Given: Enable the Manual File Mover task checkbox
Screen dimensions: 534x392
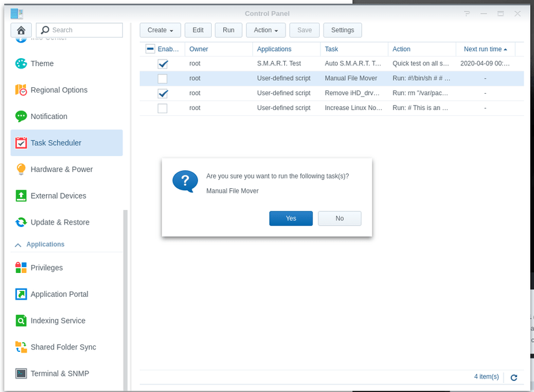Looking at the screenshot, I should point(162,79).
